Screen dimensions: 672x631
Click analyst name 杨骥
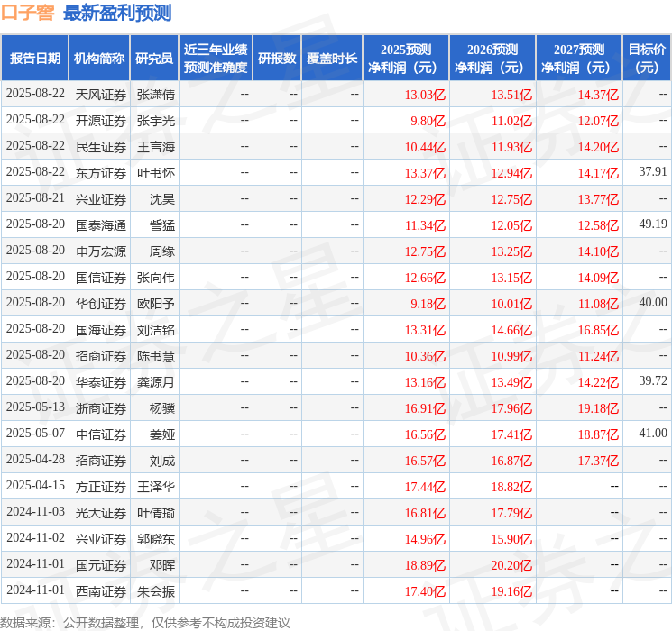pyautogui.click(x=162, y=408)
